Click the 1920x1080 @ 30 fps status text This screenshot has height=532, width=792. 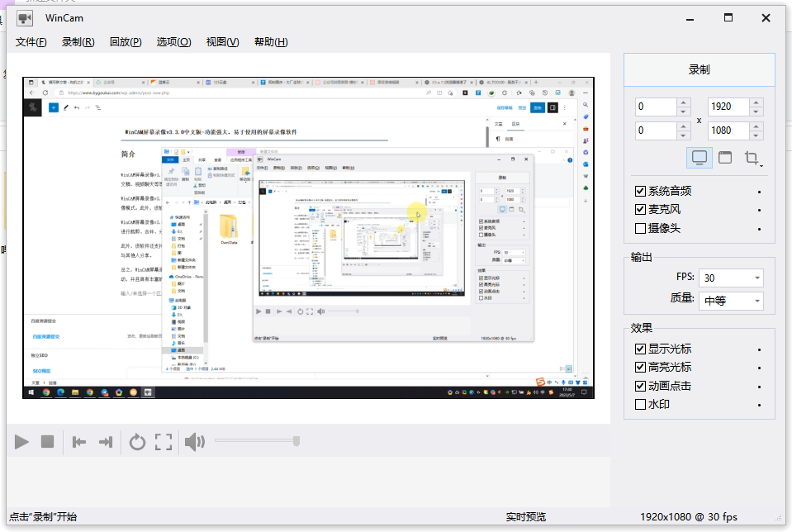(689, 517)
